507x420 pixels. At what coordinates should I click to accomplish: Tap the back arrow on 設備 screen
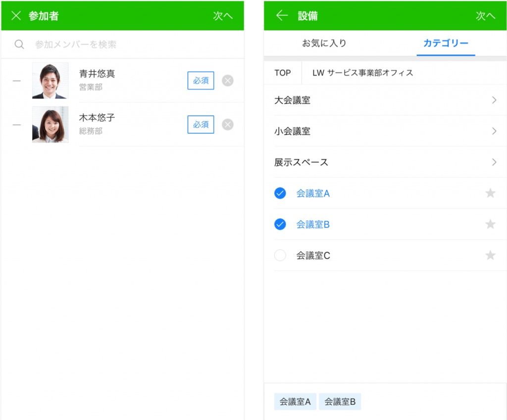pos(282,16)
